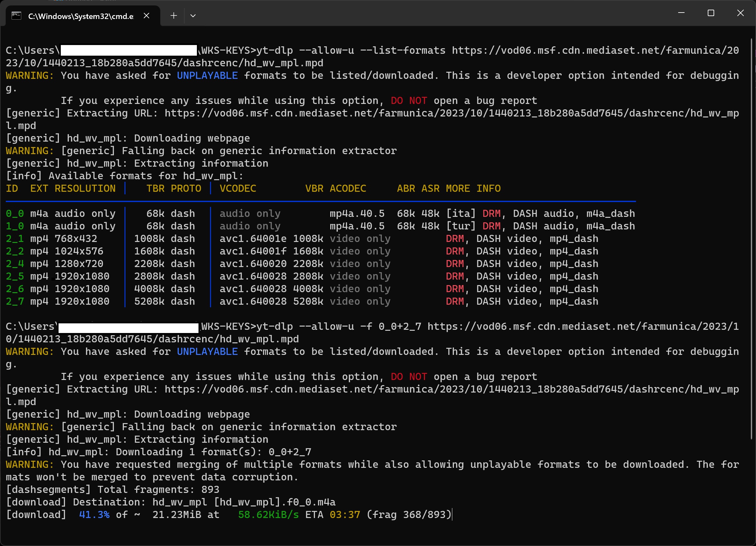The image size is (756, 546).
Task: Click the RESOLUTION column header
Action: pyautogui.click(x=85, y=189)
